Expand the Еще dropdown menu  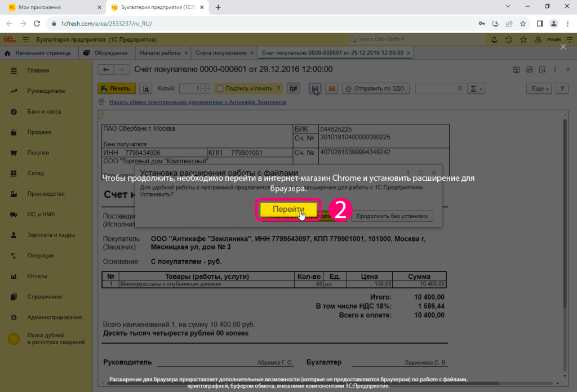click(539, 88)
